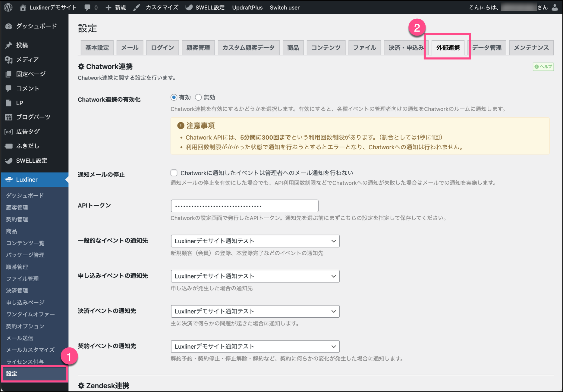The height and width of the screenshot is (392, 563).
Task: Click the green ヘルプ button
Action: click(543, 67)
